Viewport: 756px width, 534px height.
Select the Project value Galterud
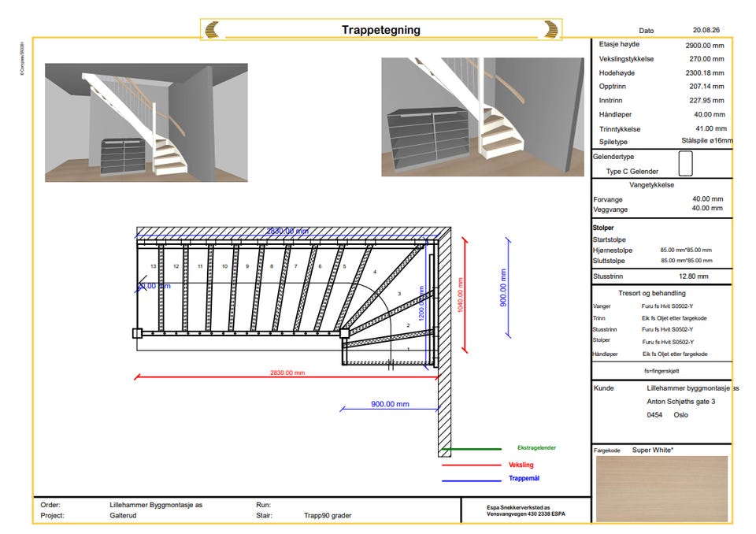(x=123, y=516)
